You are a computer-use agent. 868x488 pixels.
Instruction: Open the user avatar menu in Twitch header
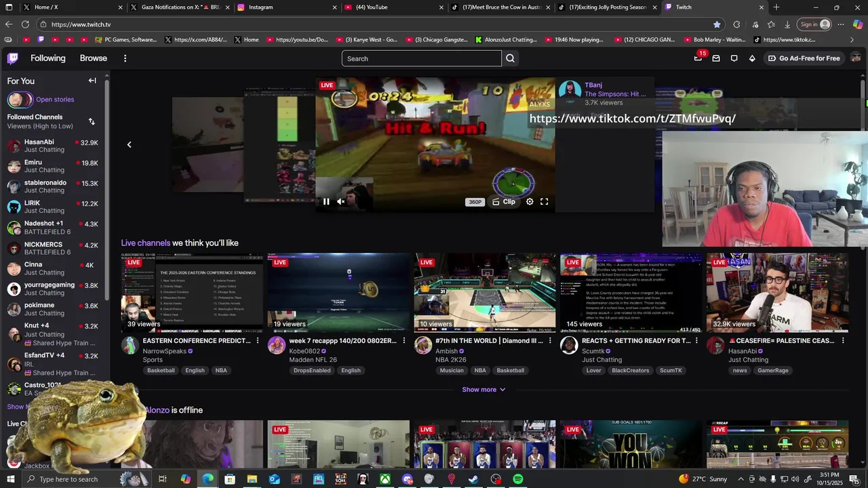pyautogui.click(x=856, y=58)
